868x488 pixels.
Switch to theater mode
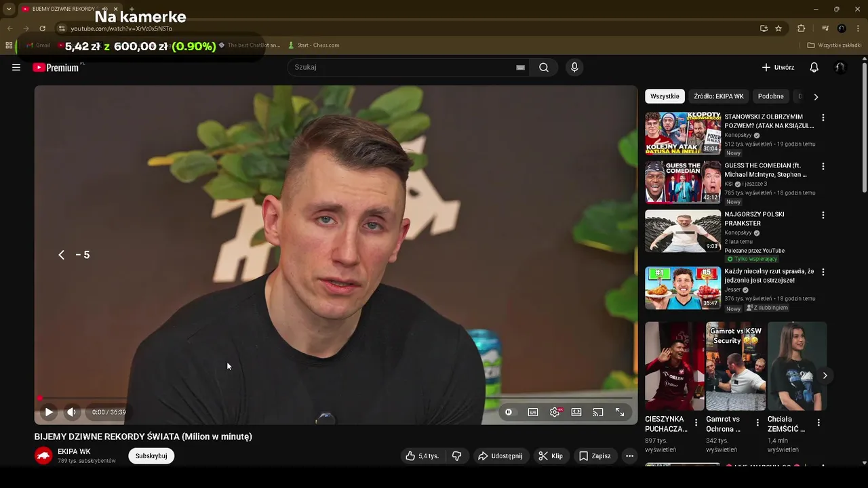[x=576, y=412]
